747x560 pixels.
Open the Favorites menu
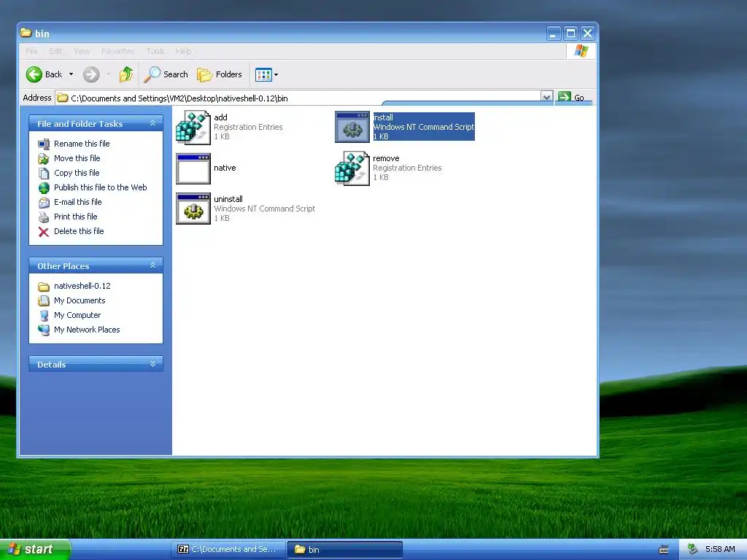point(117,51)
